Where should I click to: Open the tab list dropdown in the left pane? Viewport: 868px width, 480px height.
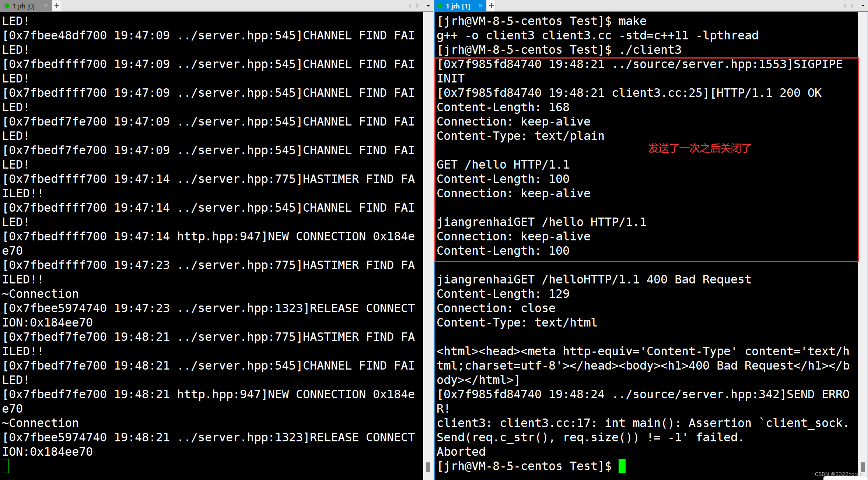click(x=428, y=6)
